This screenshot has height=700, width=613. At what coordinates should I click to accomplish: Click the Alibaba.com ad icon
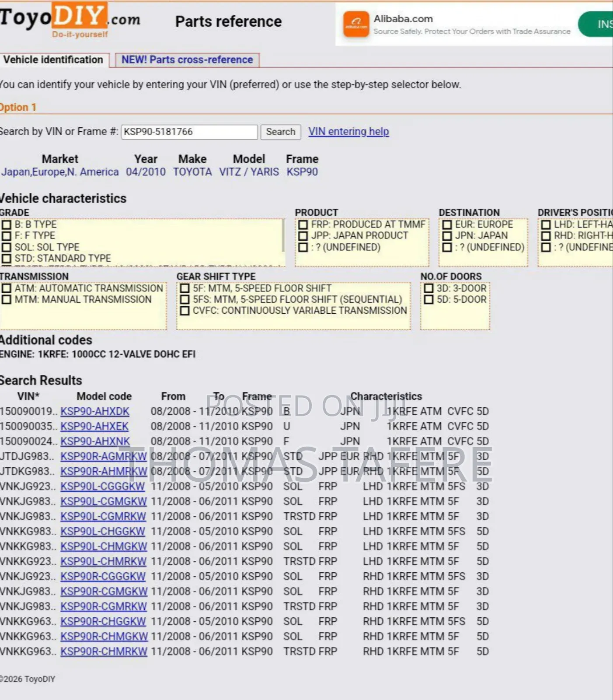356,24
